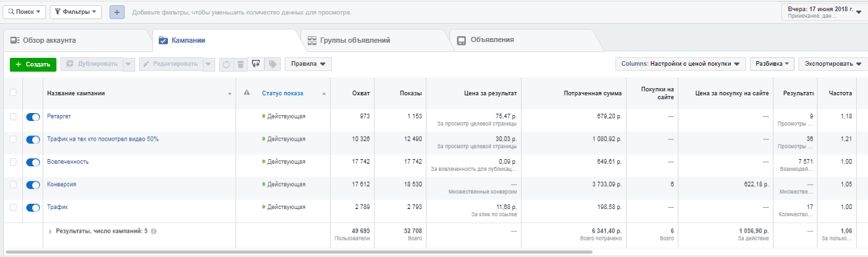Check the Ретаргет row checkbox

coord(13,116)
